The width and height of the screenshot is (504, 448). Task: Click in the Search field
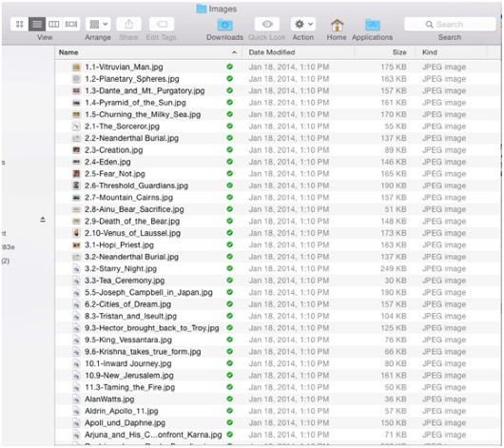click(x=450, y=24)
